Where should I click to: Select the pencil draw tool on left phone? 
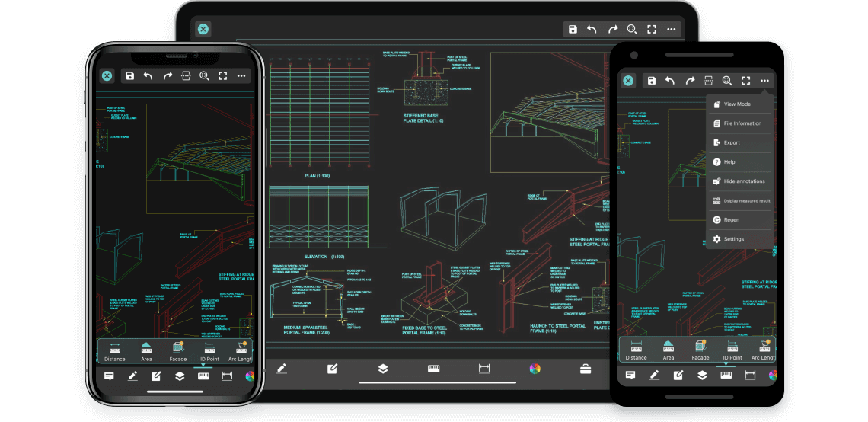pyautogui.click(x=132, y=376)
